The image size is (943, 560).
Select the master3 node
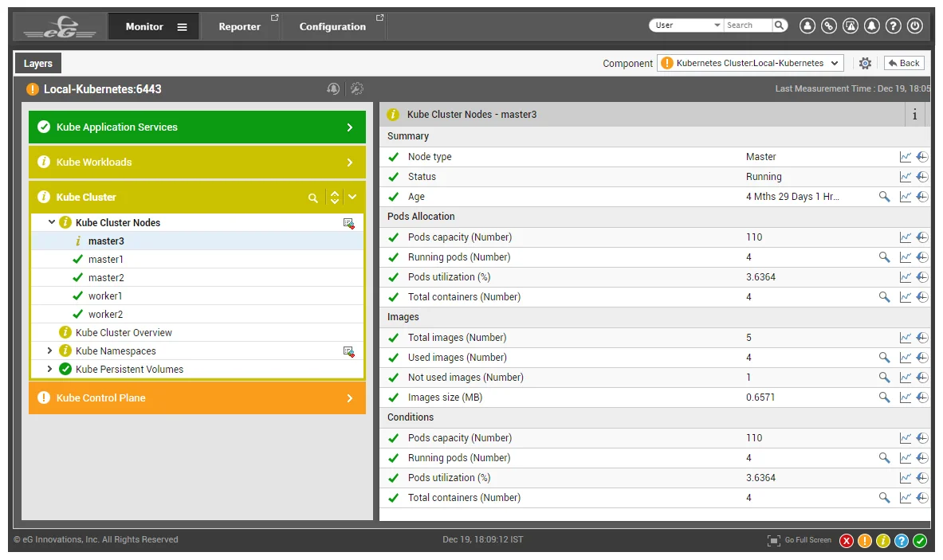coord(106,241)
